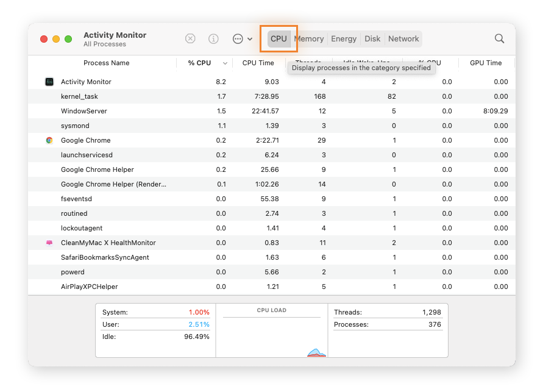The image size is (543, 392).
Task: Open search using the magnifier icon
Action: (499, 38)
